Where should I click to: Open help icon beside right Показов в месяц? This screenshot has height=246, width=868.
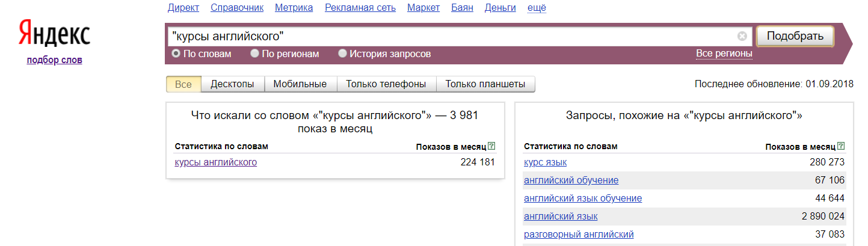pyautogui.click(x=841, y=146)
